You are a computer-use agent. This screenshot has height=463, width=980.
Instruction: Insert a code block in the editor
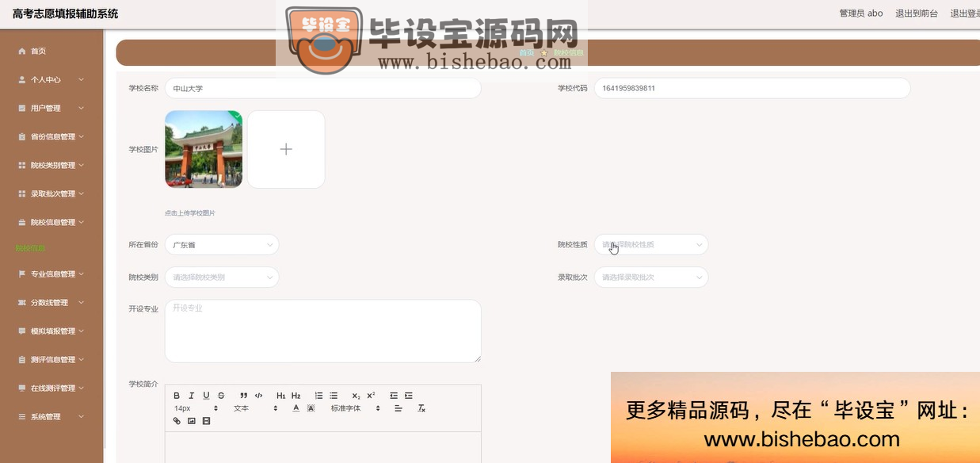pyautogui.click(x=258, y=396)
